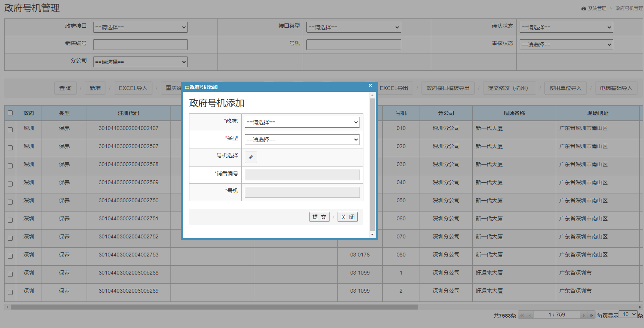Check the row with code 30104403002004002467
This screenshot has width=644, height=328.
click(x=10, y=130)
